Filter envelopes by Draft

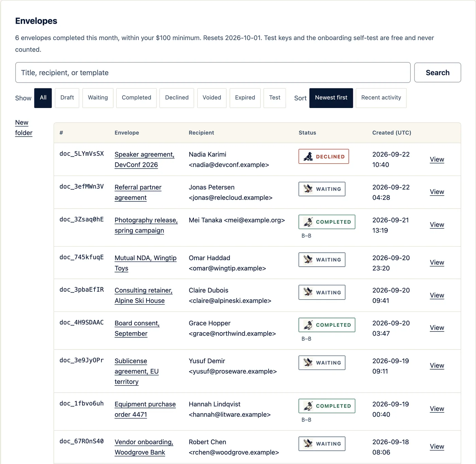click(67, 98)
